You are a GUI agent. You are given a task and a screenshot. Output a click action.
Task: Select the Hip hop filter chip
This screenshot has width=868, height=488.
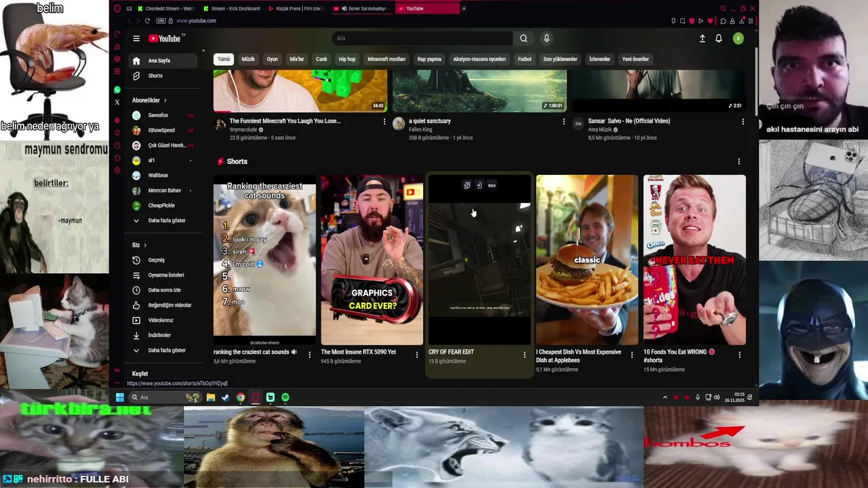(x=347, y=59)
